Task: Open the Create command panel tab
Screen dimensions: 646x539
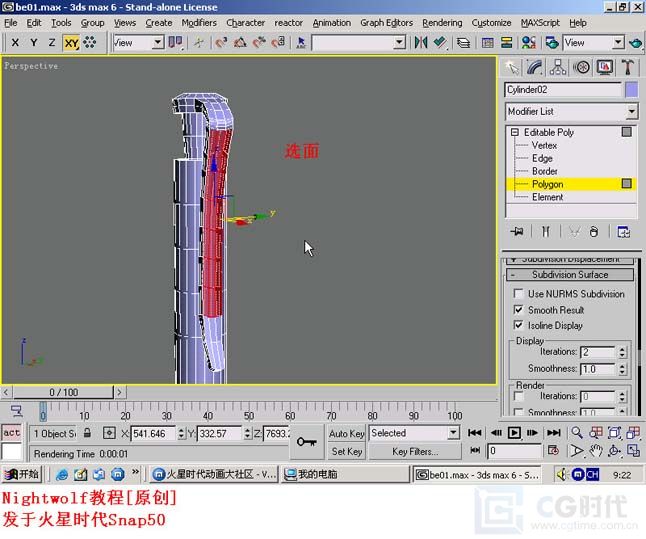Action: [x=512, y=68]
